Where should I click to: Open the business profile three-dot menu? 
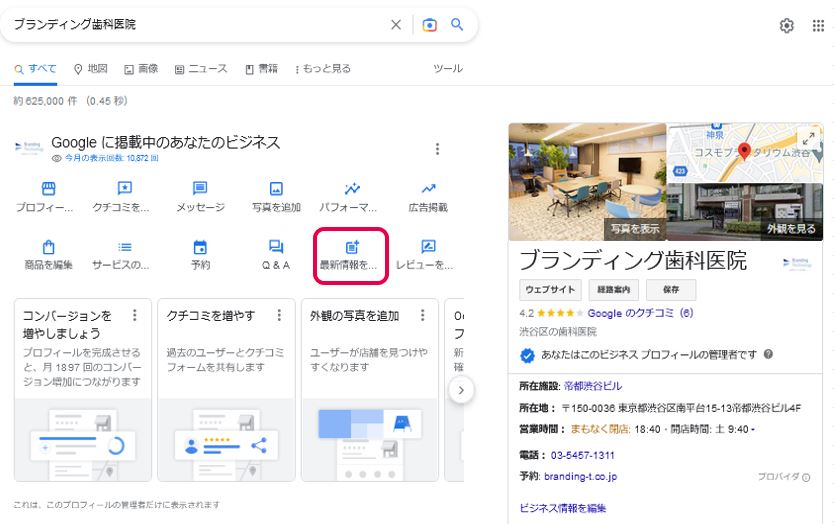coord(437,149)
